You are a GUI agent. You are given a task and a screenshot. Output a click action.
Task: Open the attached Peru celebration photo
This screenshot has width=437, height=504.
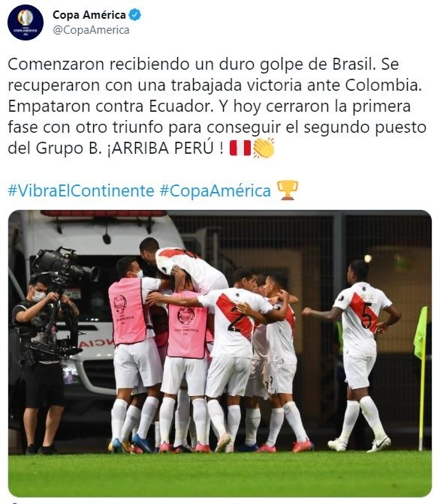point(220,353)
